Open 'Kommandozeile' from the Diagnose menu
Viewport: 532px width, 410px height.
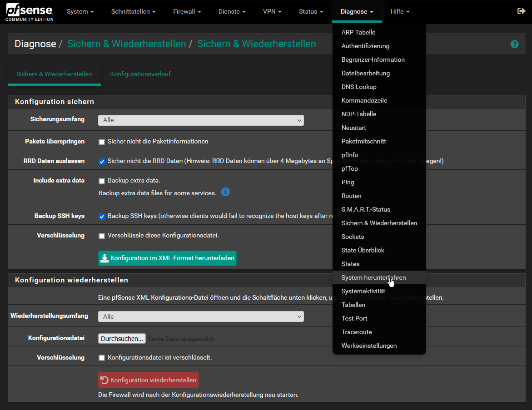click(x=379, y=100)
